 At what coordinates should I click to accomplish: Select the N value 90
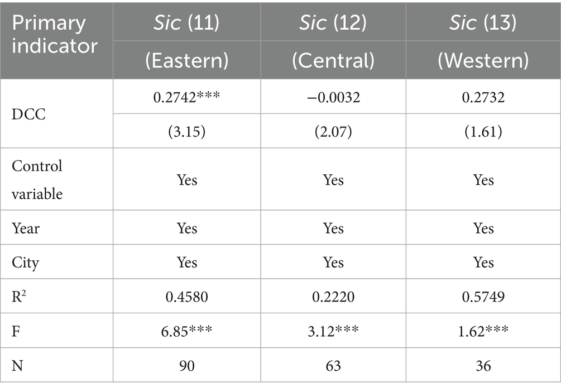[x=186, y=365]
